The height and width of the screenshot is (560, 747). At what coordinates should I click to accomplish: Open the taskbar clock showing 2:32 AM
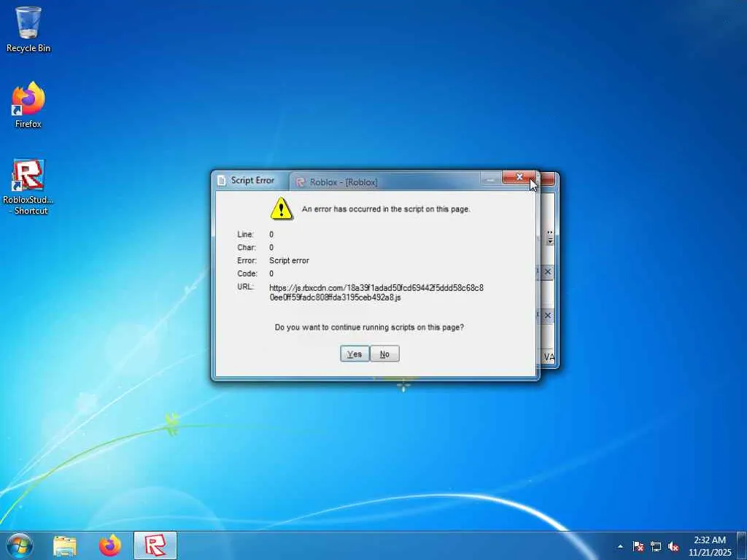pyautogui.click(x=709, y=546)
